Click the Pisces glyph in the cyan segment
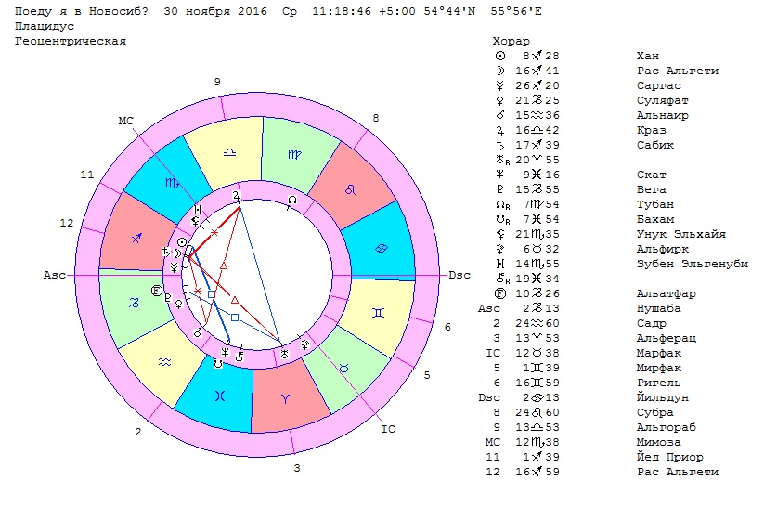Viewport: 777px width, 532px height. [x=218, y=395]
